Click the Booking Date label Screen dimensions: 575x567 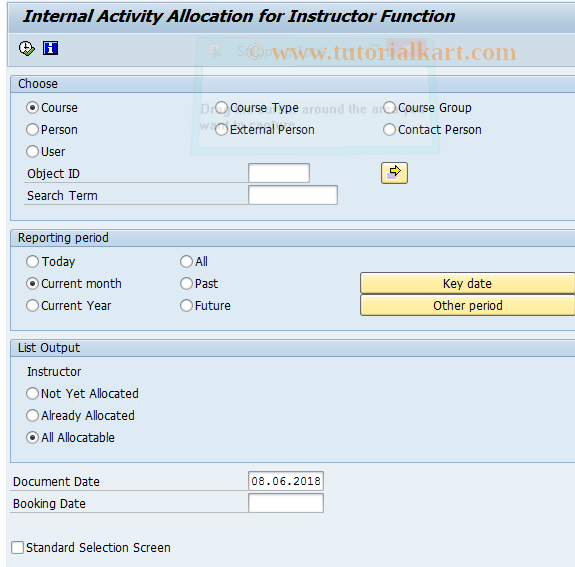coord(49,504)
